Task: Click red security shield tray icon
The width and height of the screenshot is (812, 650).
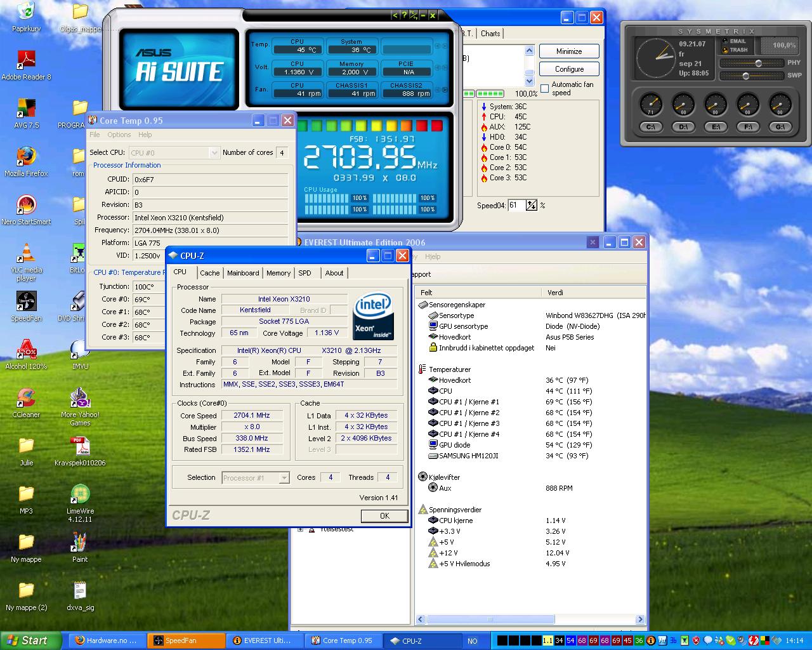Action: [696, 640]
